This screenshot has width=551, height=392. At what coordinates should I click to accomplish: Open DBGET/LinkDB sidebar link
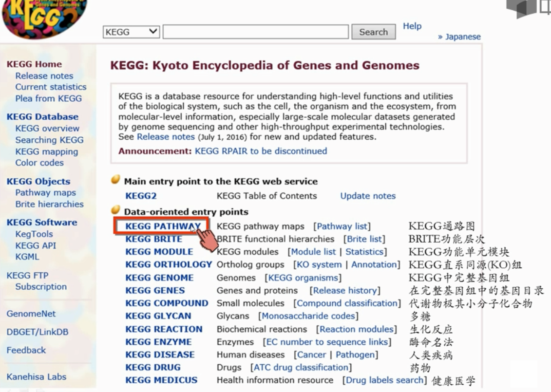pyautogui.click(x=37, y=332)
